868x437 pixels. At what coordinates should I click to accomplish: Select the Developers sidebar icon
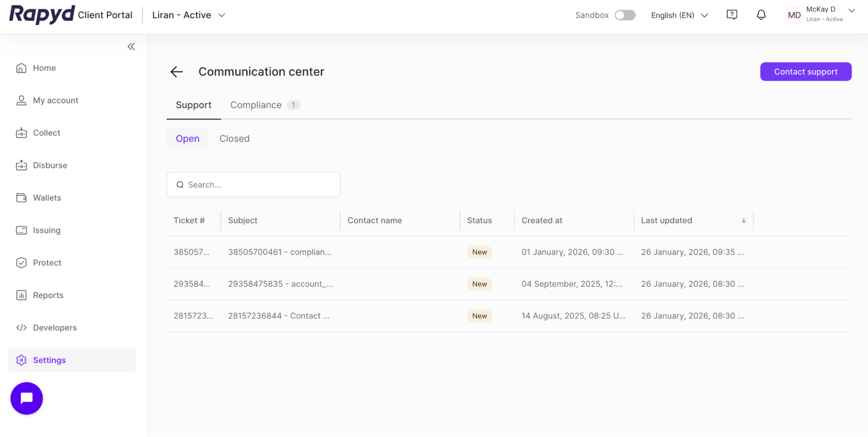pyautogui.click(x=21, y=327)
